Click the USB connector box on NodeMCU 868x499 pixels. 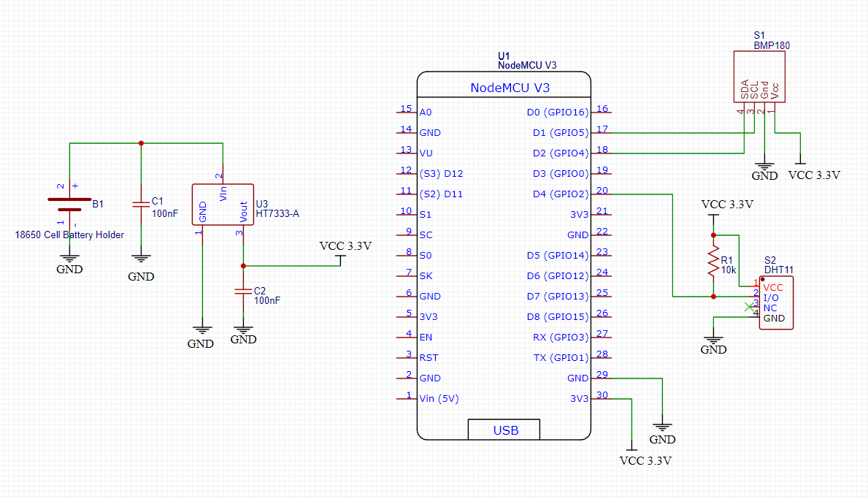click(504, 430)
